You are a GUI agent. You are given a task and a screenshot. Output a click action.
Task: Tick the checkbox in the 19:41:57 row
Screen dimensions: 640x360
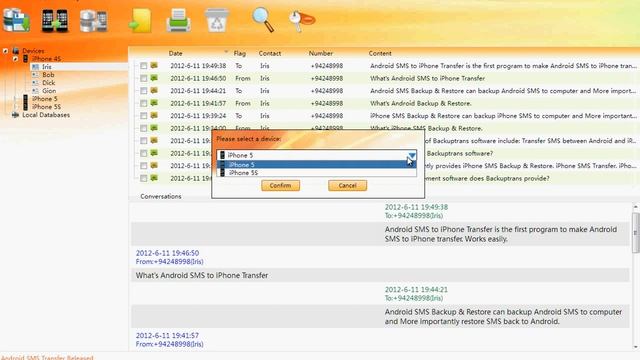tap(144, 103)
